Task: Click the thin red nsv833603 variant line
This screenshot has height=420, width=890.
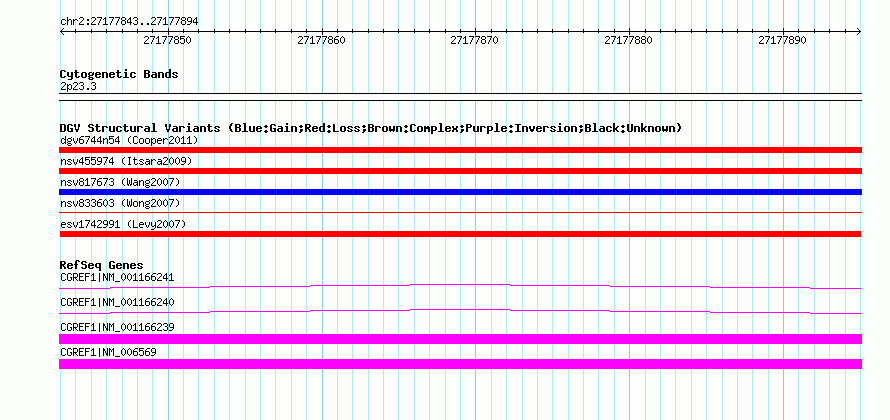Action: (x=460, y=213)
